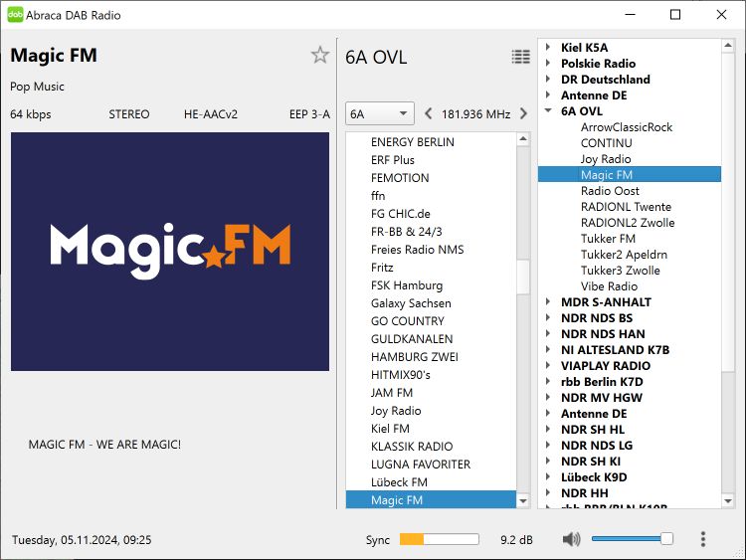Collapse the 6A OVL ensemble
746x560 pixels.
[548, 111]
